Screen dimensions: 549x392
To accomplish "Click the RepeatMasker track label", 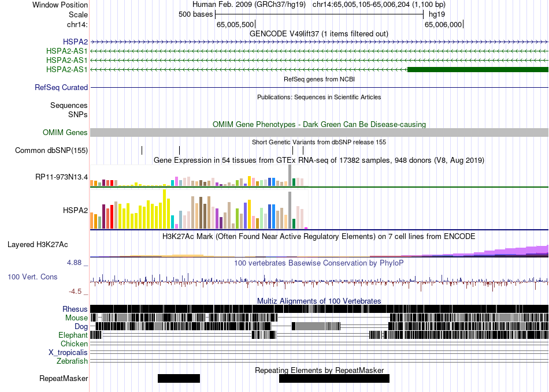I will click(64, 378).
